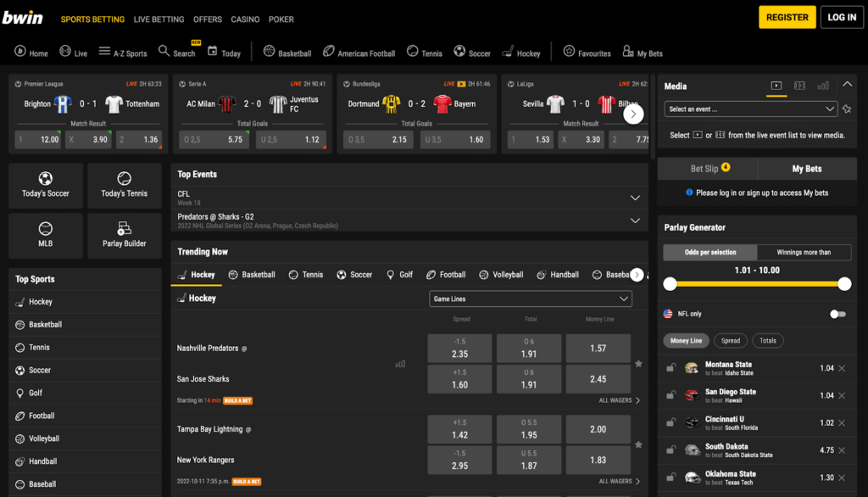Show scoreboard view in Media panel
Screen dimensions: 868x497
click(x=799, y=86)
